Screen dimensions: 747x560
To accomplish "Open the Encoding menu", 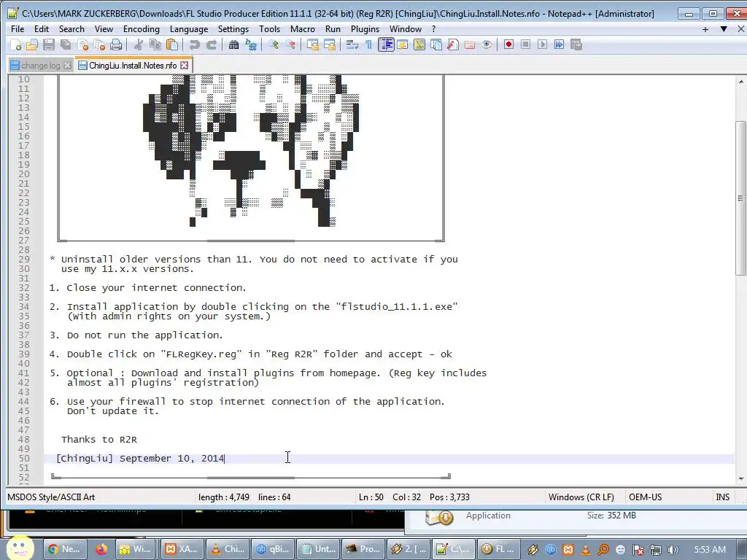I will (x=142, y=29).
